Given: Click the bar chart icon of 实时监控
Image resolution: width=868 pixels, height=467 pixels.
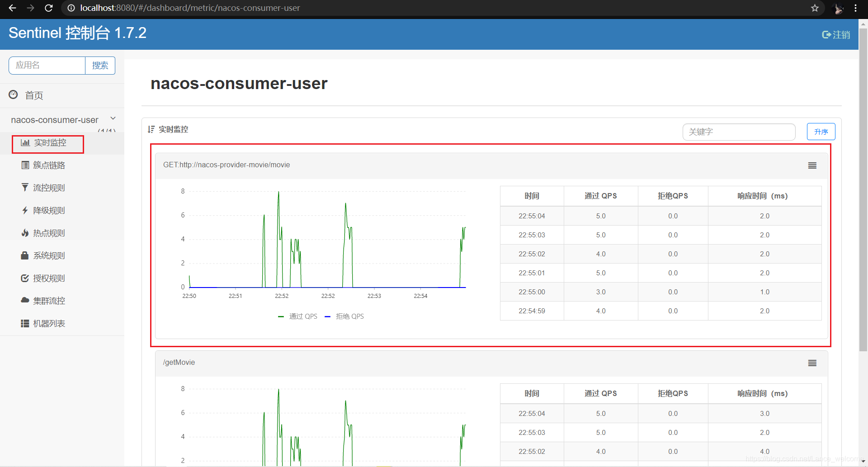Looking at the screenshot, I should click(25, 143).
